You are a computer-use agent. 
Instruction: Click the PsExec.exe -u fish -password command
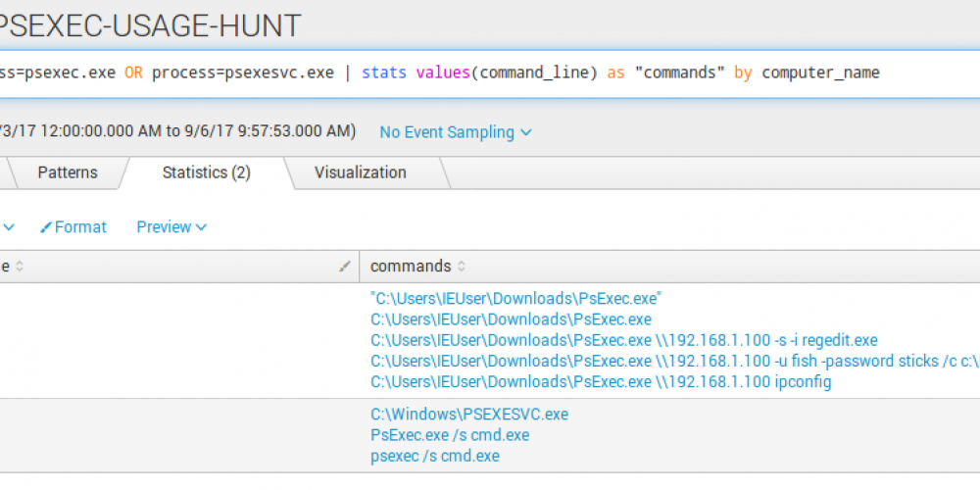(674, 361)
